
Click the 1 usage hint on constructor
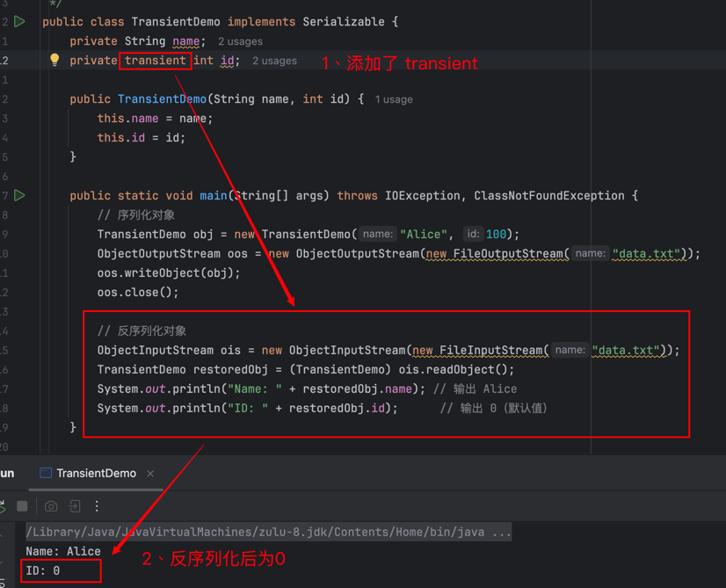click(393, 99)
